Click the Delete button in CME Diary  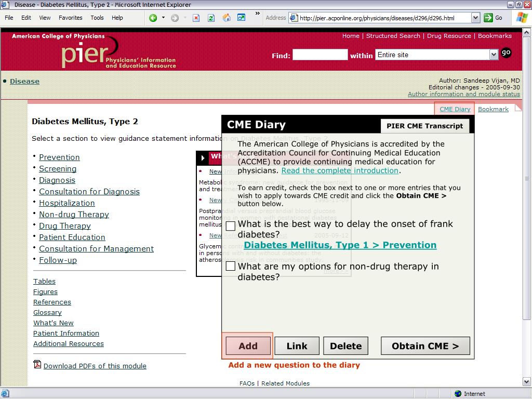tap(345, 345)
